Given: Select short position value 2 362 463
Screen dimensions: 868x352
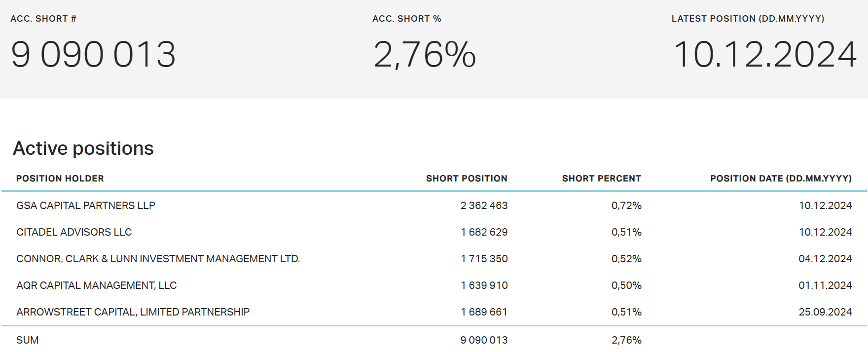Looking at the screenshot, I should tap(484, 206).
